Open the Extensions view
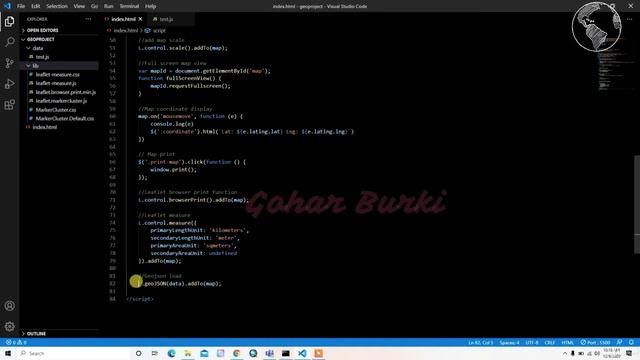The image size is (640, 360). (9, 104)
